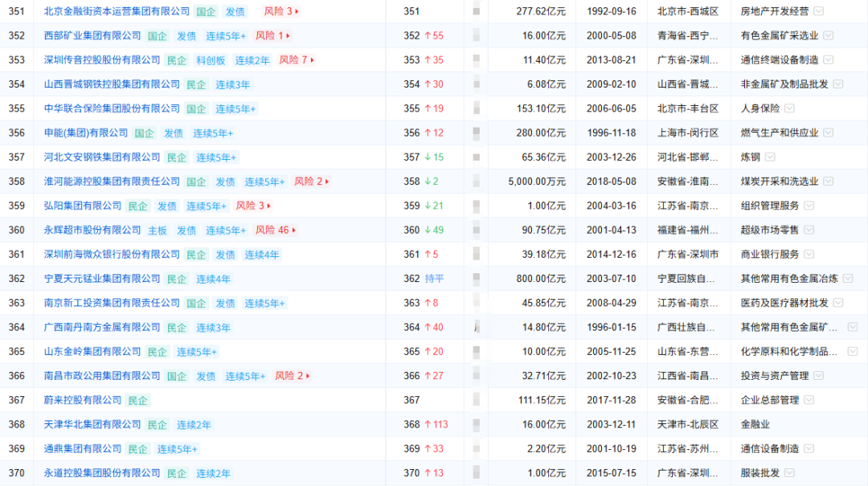Expand the arrow beside 非金属矿及制品批发
This screenshot has width=868, height=486.
click(838, 84)
